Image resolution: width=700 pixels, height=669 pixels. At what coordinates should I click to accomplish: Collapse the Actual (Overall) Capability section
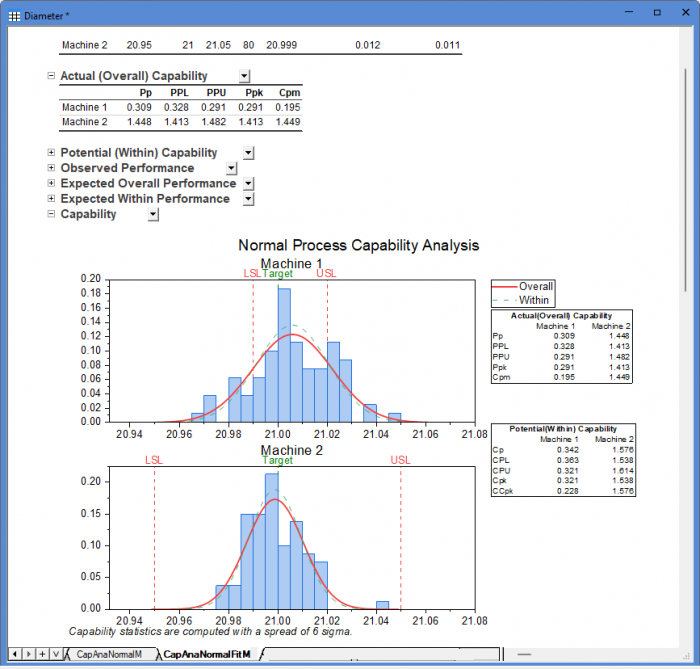[51, 76]
